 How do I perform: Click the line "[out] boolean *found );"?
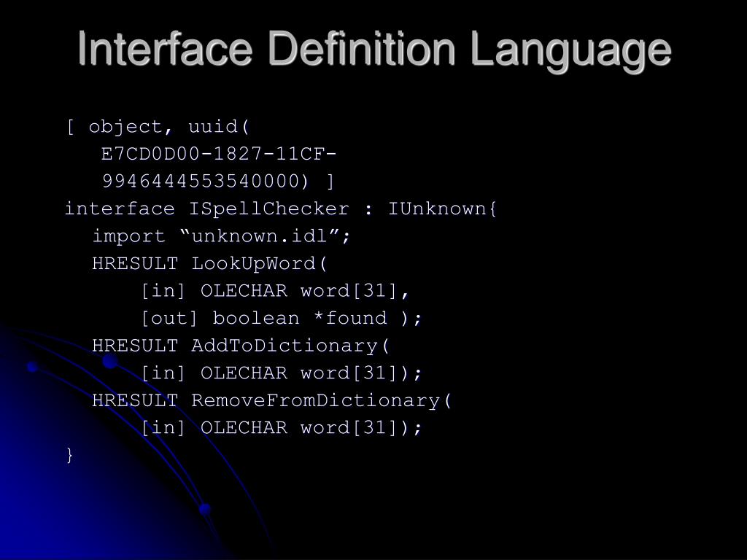[x=282, y=318]
